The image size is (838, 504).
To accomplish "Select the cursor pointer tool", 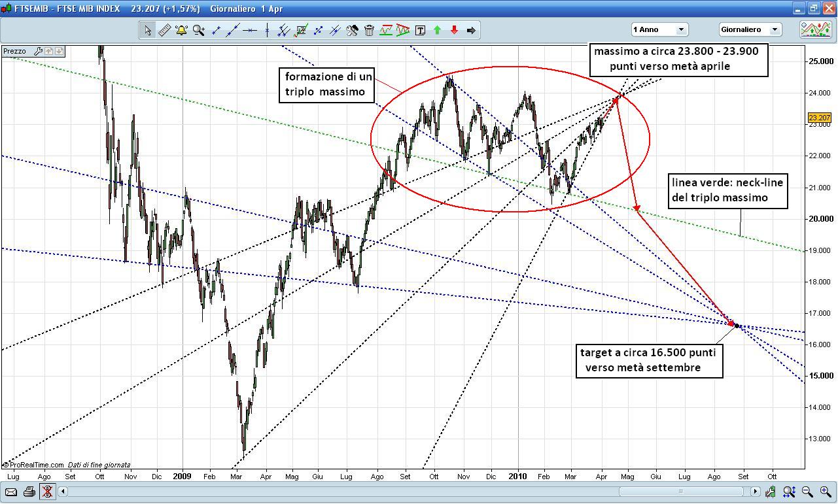I will 148,30.
